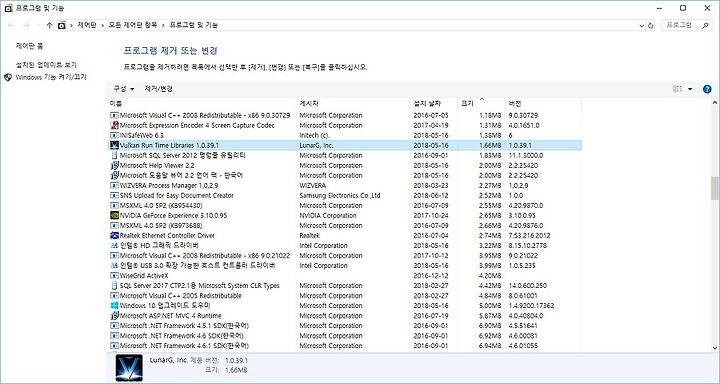This screenshot has height=384, width=720.
Task: Select 인텔 USB 3.0 확장 가능한 호스트 컨트롤러 드라이버 row
Action: [345, 265]
